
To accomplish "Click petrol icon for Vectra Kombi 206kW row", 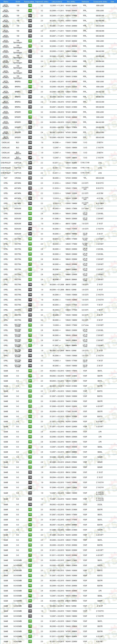I will [30, 345].
